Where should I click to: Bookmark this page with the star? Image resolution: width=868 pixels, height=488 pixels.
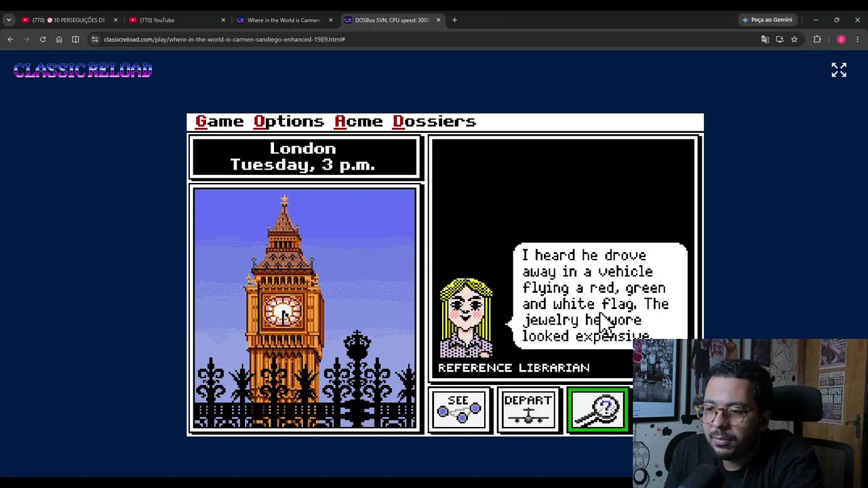click(794, 39)
